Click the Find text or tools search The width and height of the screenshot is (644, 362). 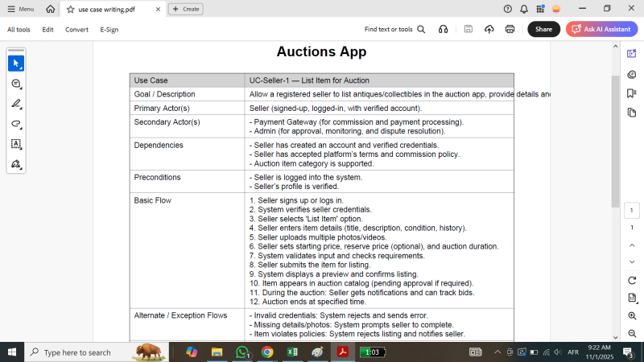click(x=394, y=30)
